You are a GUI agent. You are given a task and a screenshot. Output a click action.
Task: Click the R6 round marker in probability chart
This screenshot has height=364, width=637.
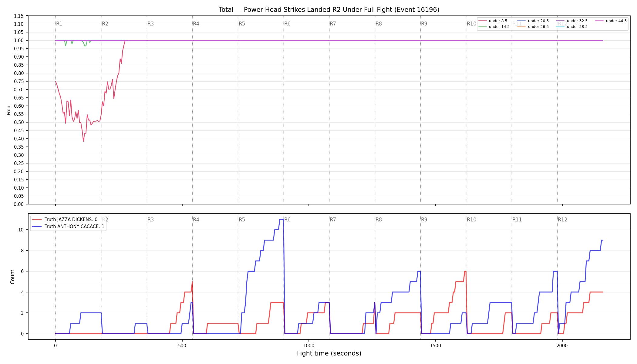coord(287,24)
